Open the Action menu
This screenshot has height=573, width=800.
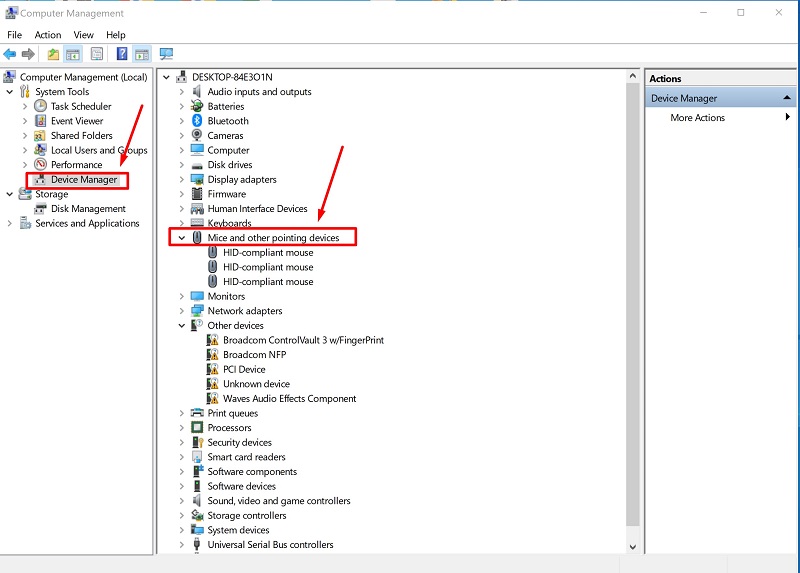[48, 35]
